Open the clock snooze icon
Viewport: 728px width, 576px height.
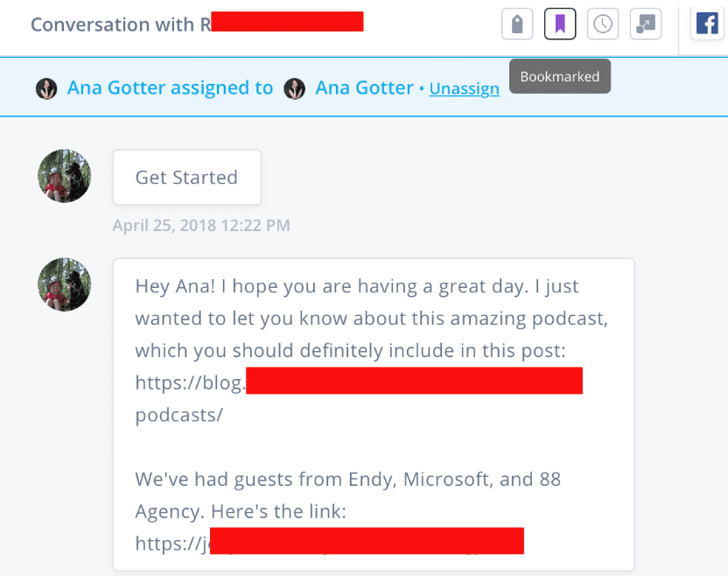click(603, 24)
